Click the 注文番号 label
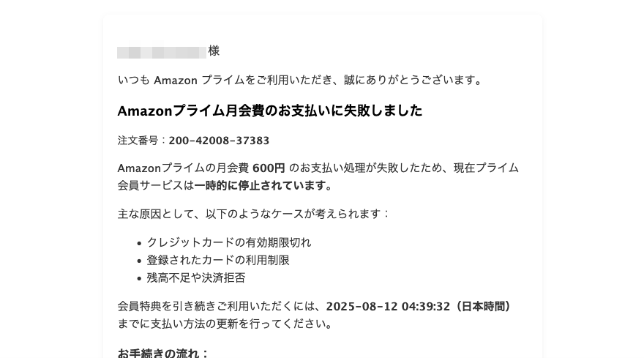Screen dimensions: 644x358 point(138,141)
